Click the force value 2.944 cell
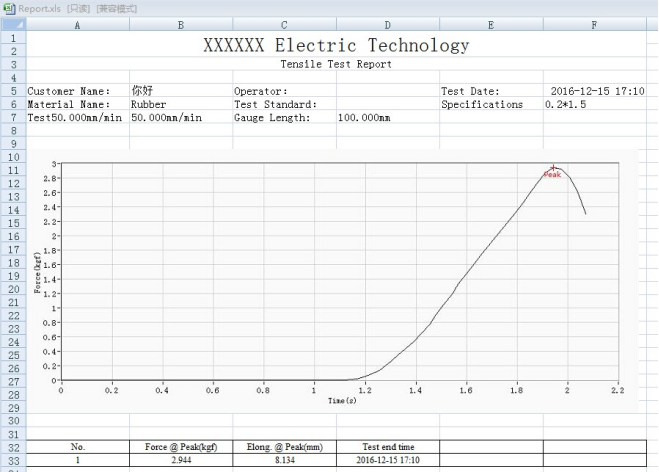 pyautogui.click(x=180, y=461)
